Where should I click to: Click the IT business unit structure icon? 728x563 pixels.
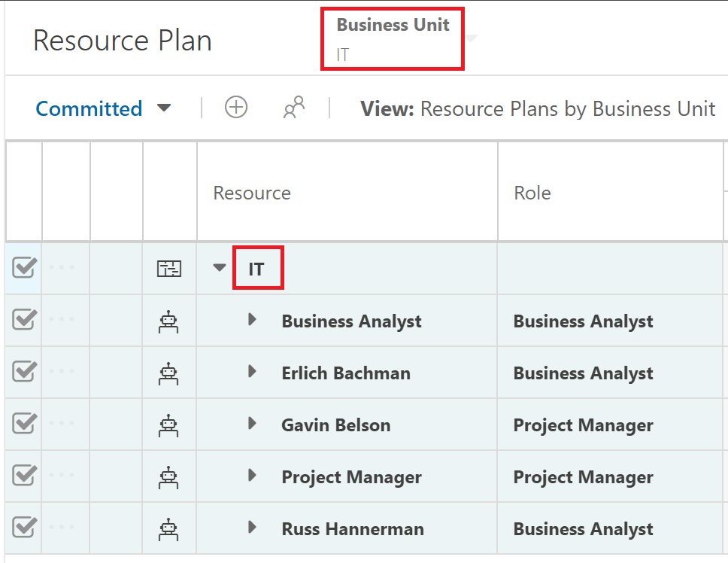[169, 269]
